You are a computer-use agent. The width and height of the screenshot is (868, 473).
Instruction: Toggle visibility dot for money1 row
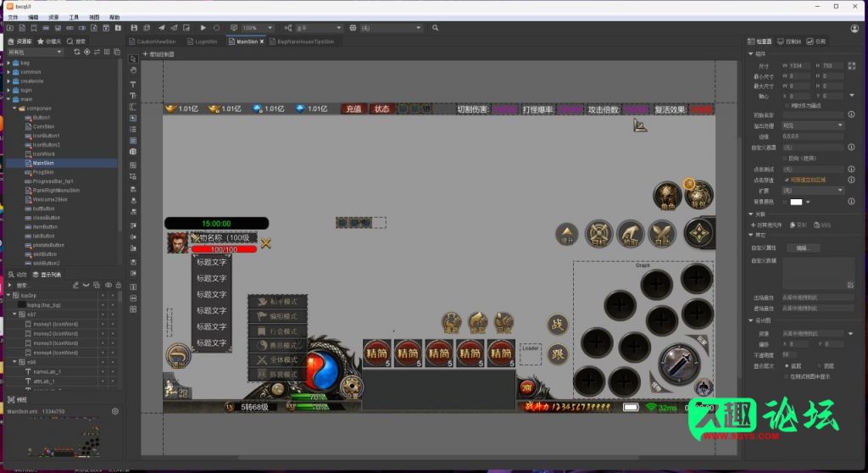(x=103, y=324)
